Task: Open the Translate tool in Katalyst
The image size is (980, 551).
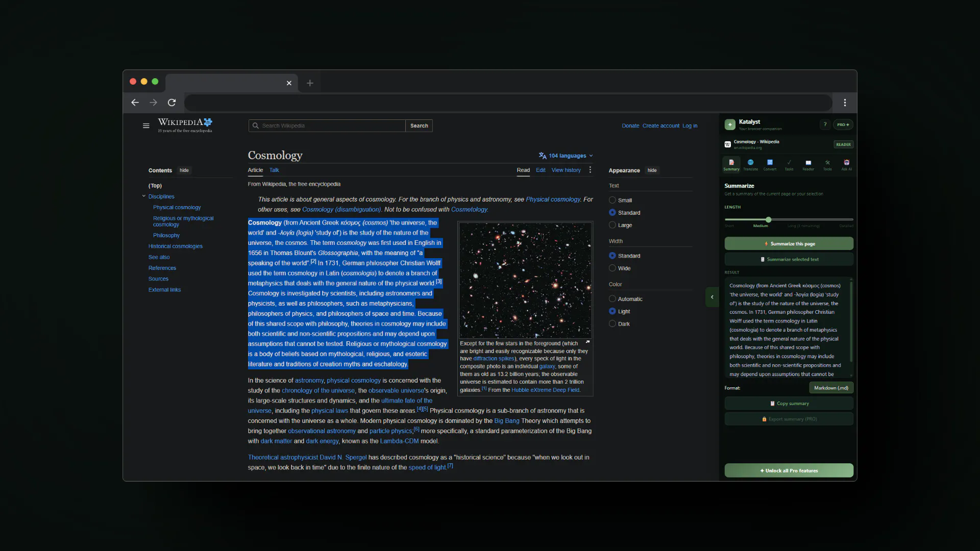Action: coord(750,165)
